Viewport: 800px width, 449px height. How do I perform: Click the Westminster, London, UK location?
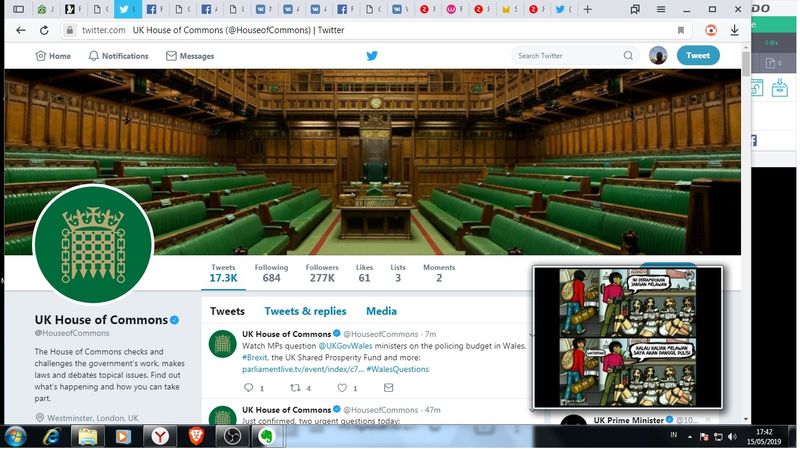(x=92, y=418)
